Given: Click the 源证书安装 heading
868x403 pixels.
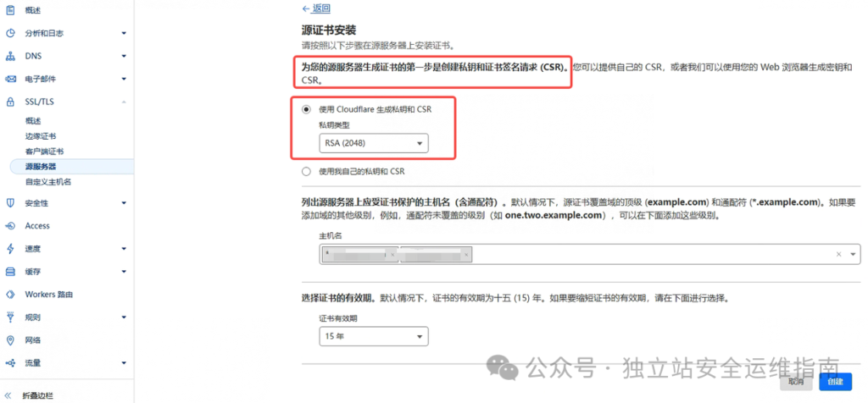Looking at the screenshot, I should click(x=328, y=30).
